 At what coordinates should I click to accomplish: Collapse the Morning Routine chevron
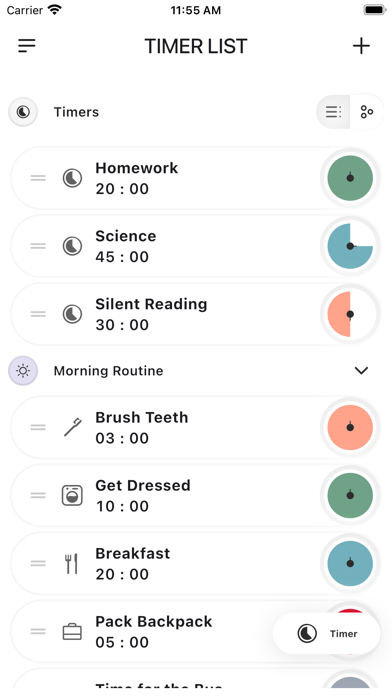361,371
